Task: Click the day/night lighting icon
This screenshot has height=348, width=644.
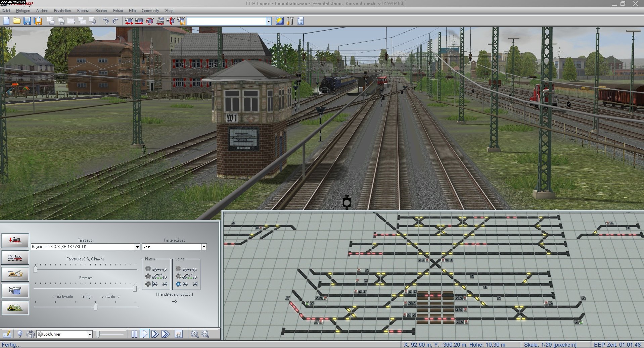Action: [x=279, y=21]
